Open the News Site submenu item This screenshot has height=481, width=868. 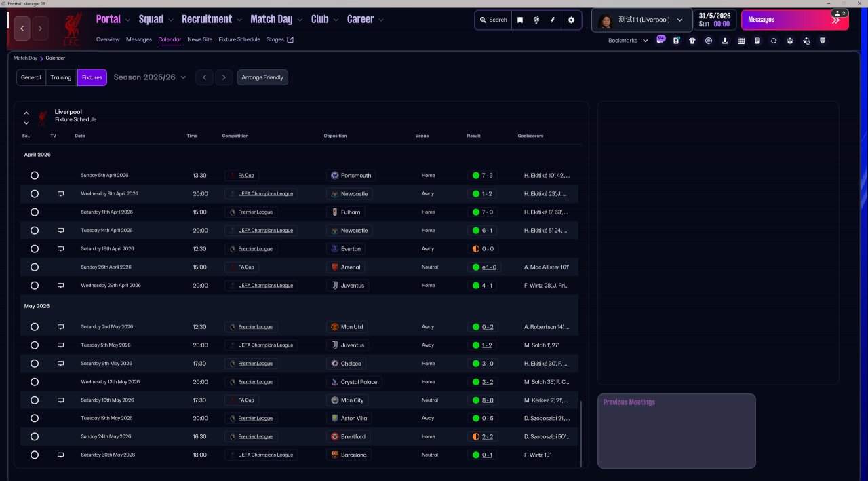tap(200, 39)
